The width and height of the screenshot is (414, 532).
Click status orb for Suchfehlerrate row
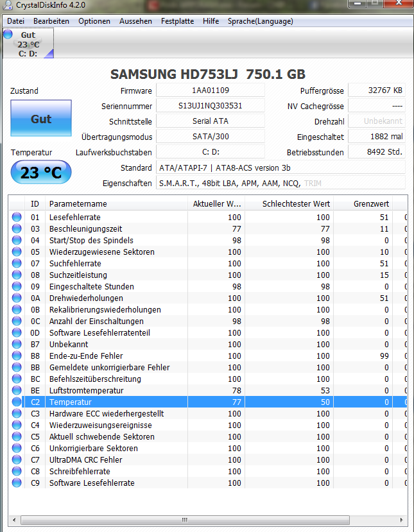17,263
